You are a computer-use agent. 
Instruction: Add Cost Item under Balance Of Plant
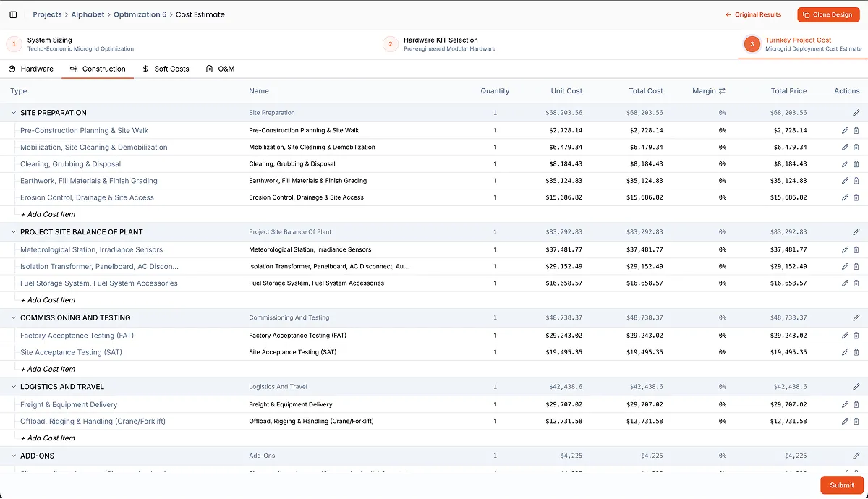pyautogui.click(x=48, y=300)
